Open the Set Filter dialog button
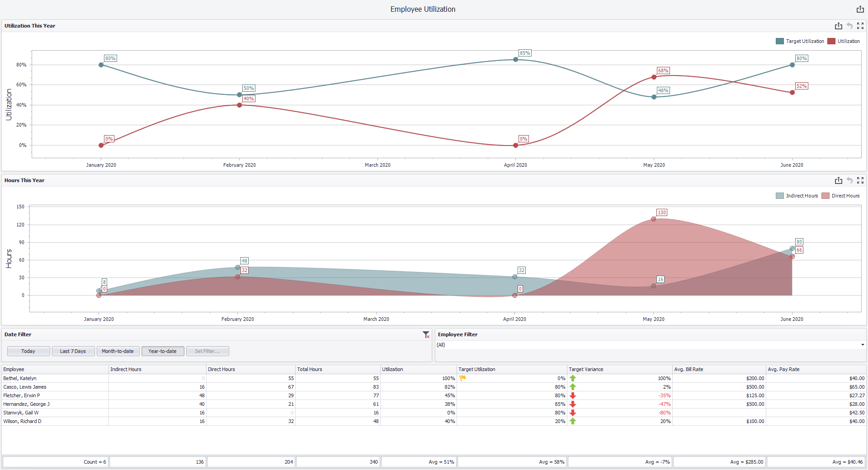This screenshot has height=470, width=868. click(x=208, y=351)
